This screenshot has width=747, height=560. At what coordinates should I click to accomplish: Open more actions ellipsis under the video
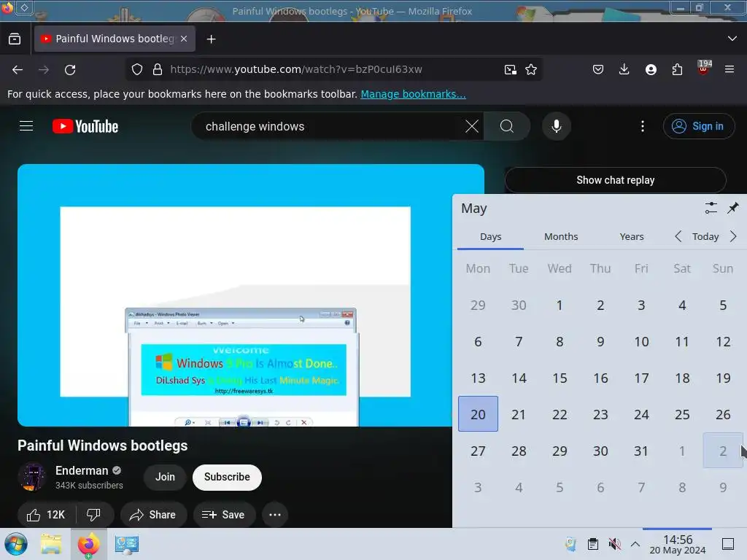click(275, 515)
